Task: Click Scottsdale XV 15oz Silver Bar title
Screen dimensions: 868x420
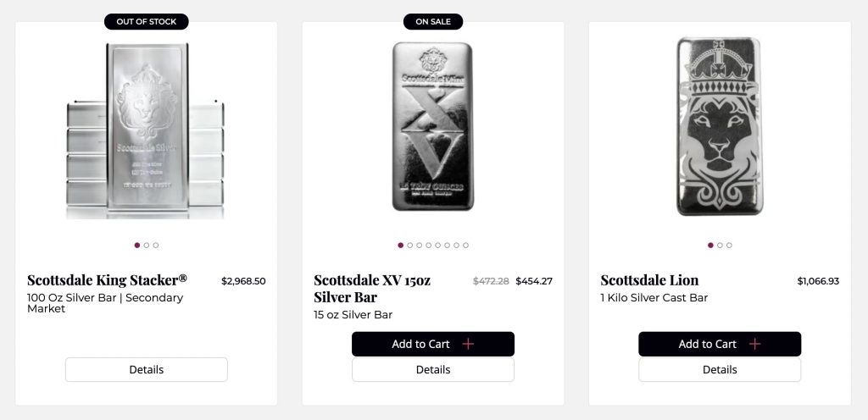Action: pyautogui.click(x=372, y=288)
